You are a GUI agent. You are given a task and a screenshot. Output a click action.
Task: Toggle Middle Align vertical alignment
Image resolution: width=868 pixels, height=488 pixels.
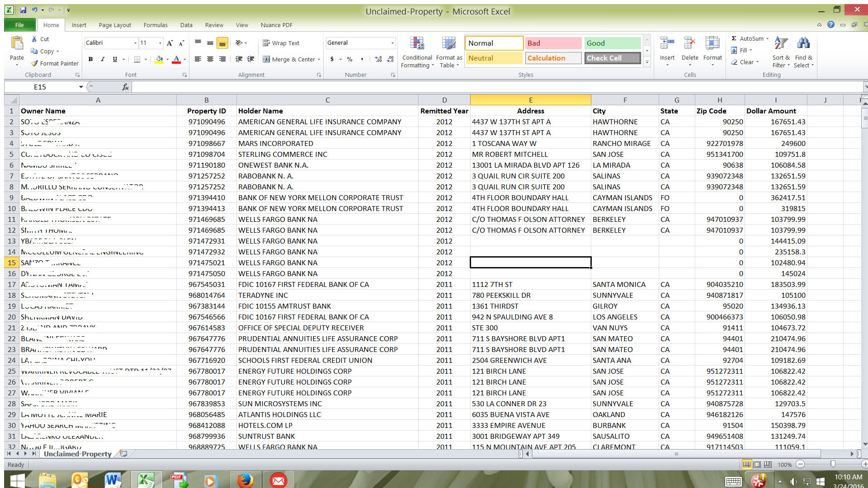click(210, 43)
